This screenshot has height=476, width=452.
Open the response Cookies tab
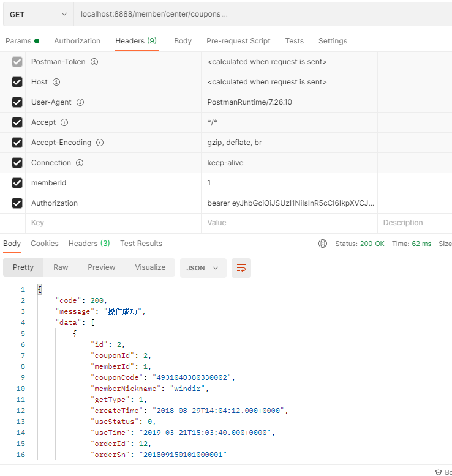(x=44, y=244)
